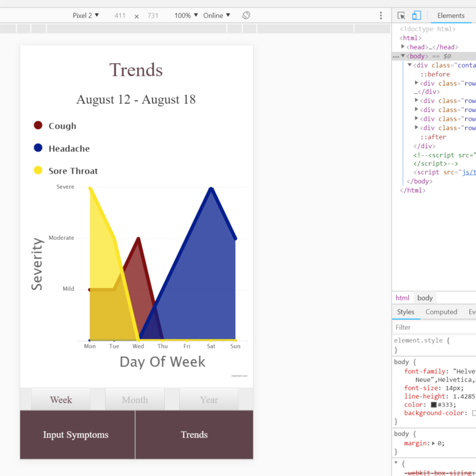Click the Trends page heading
476x476 pixels.
tap(136, 70)
